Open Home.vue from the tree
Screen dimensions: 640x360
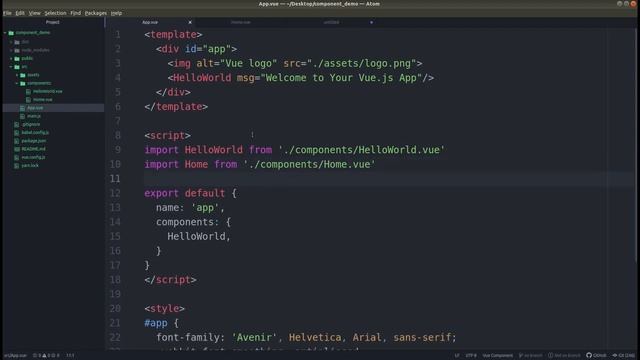(x=42, y=100)
